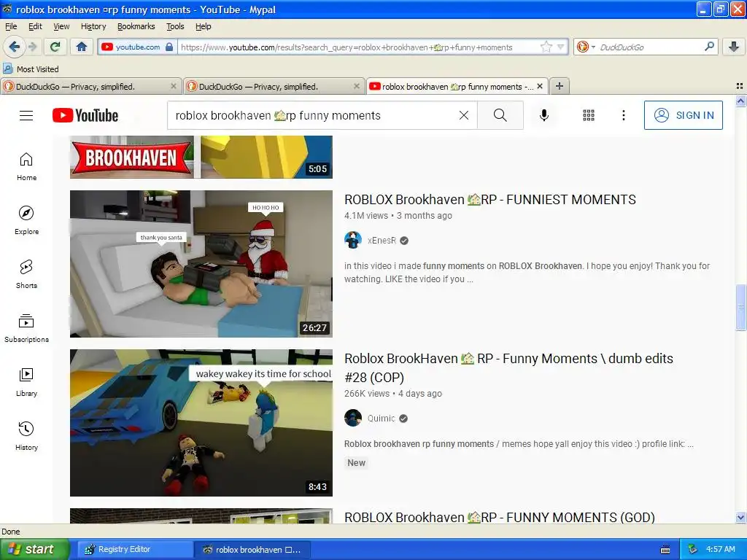Screen dimensions: 747x560
Task: Click the Most Visited bookmarks folder
Action: click(x=31, y=69)
